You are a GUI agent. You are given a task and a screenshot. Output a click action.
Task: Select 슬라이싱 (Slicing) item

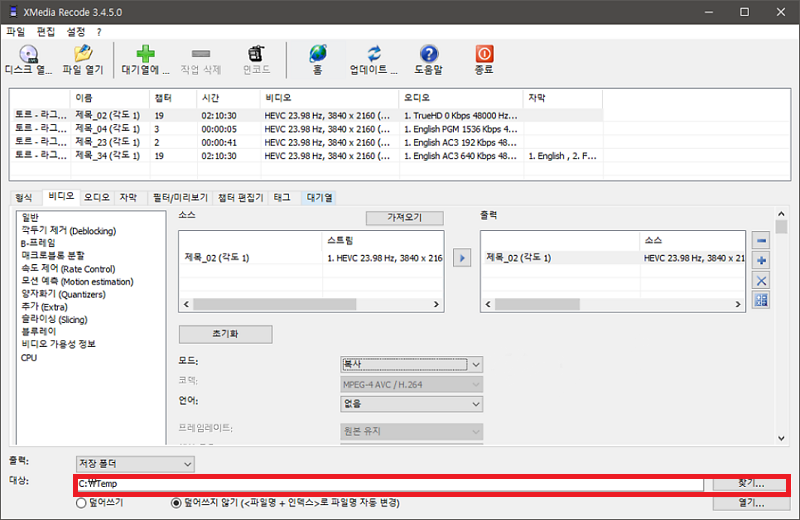click(x=54, y=319)
